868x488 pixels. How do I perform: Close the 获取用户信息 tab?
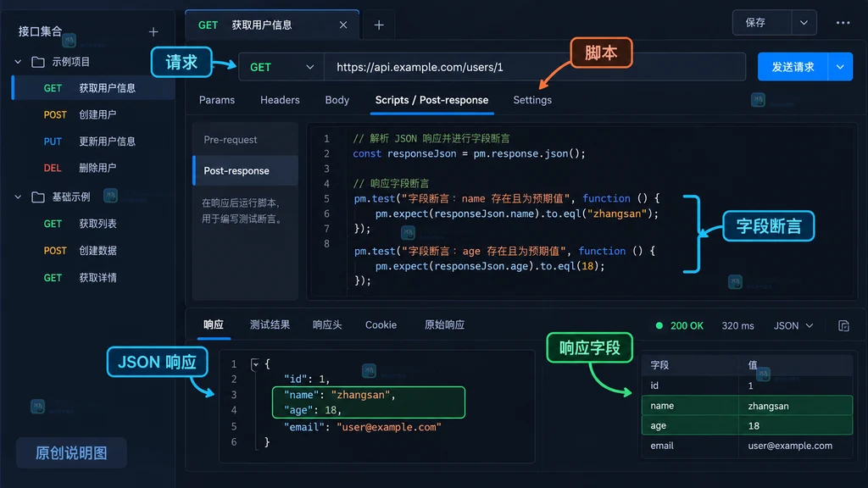(343, 25)
